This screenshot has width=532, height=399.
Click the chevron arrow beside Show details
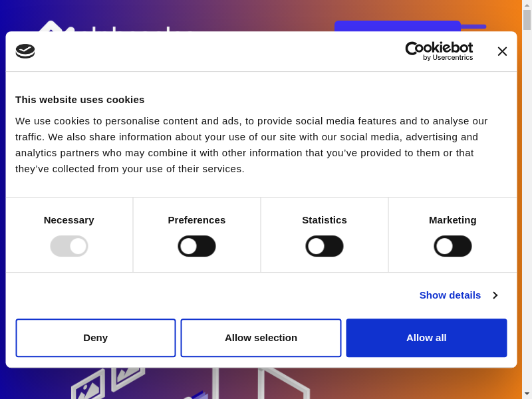495,295
